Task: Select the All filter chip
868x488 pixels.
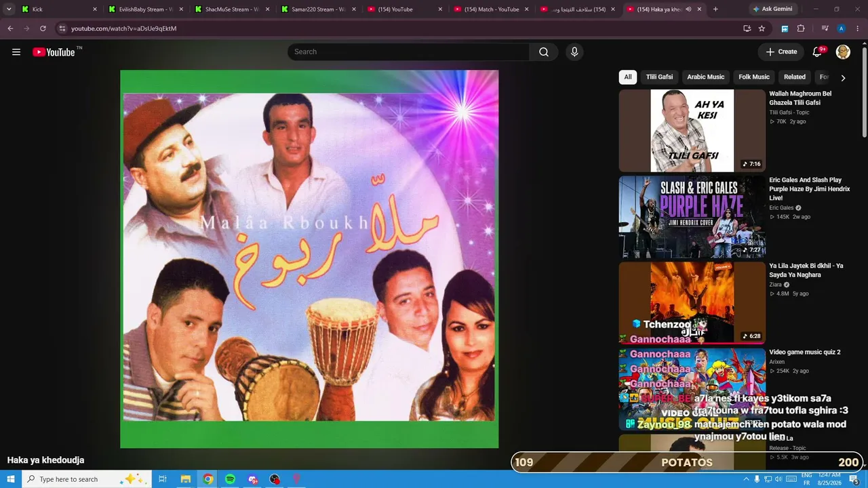Action: pos(628,77)
